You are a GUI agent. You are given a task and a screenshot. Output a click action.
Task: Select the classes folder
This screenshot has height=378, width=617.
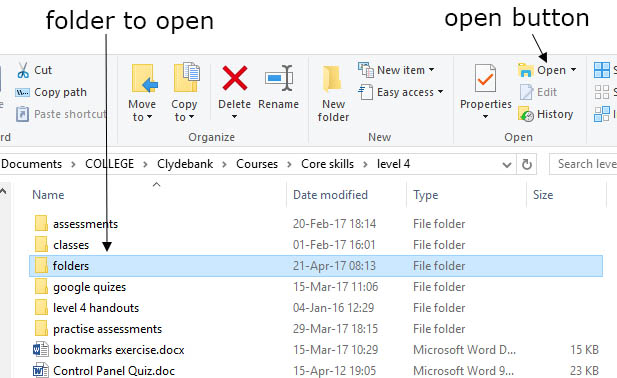(71, 245)
